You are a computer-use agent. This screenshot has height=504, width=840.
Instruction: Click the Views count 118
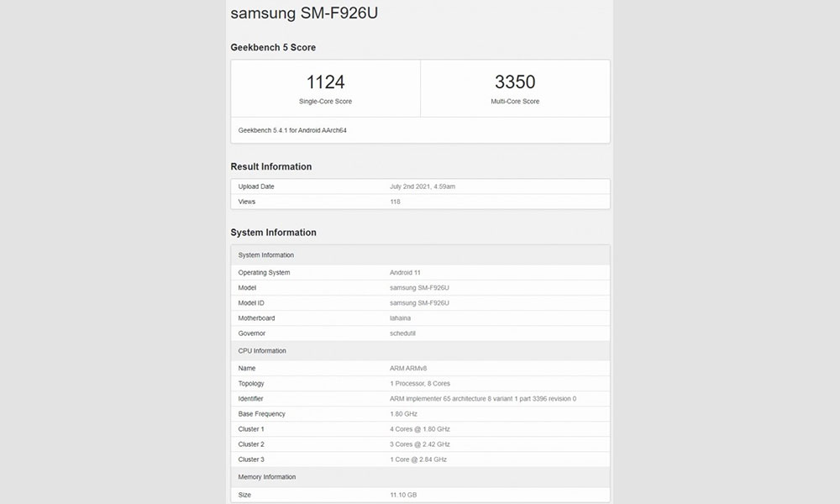(395, 202)
